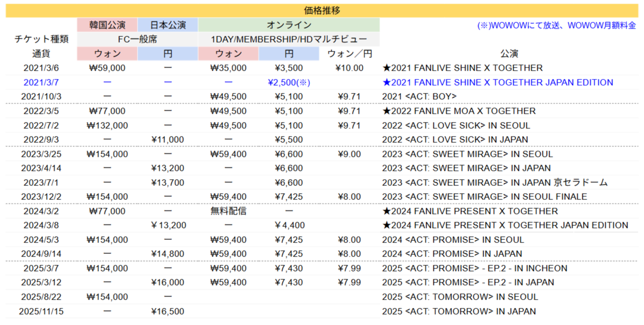Click ₩49,500 in the 2022/7/2 row
This screenshot has width=644, height=325.
click(228, 125)
